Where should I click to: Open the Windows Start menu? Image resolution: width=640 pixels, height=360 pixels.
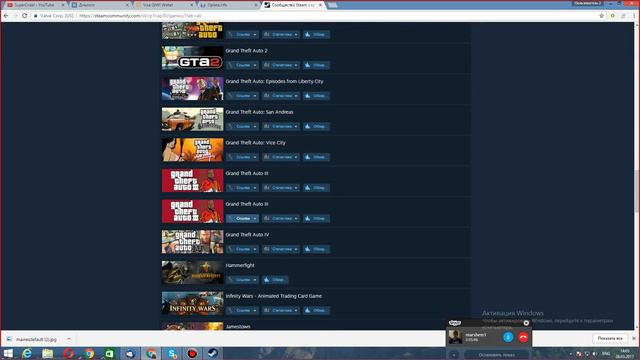8,353
